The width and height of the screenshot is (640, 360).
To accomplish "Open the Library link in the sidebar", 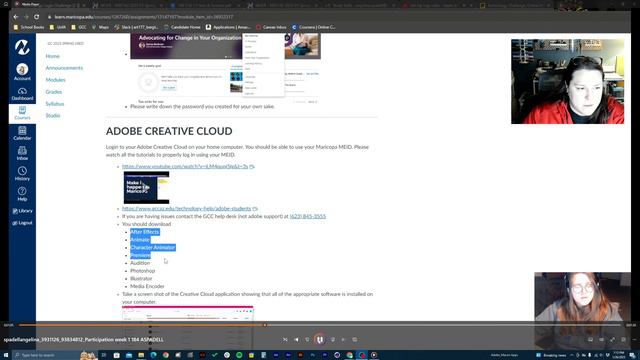I will (22, 211).
